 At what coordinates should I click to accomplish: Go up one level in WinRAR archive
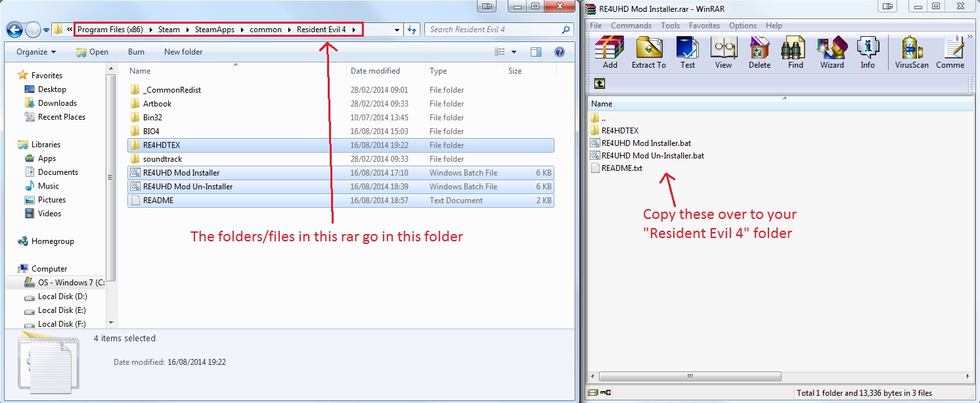tap(599, 83)
